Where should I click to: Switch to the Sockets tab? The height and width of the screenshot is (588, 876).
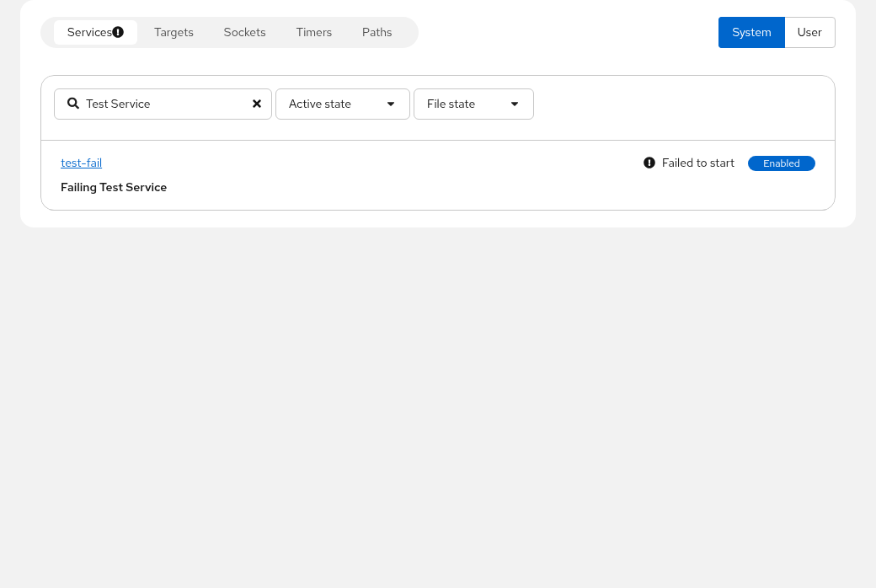tap(245, 32)
